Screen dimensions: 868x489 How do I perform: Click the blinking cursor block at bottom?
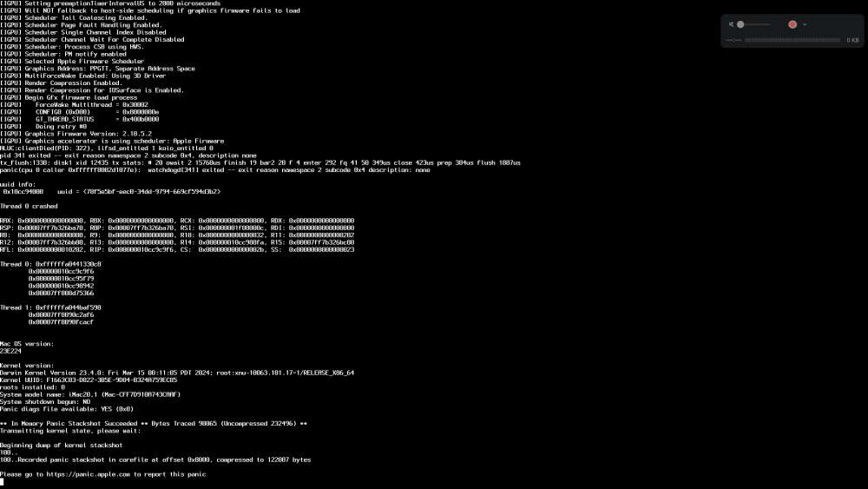coord(2,482)
